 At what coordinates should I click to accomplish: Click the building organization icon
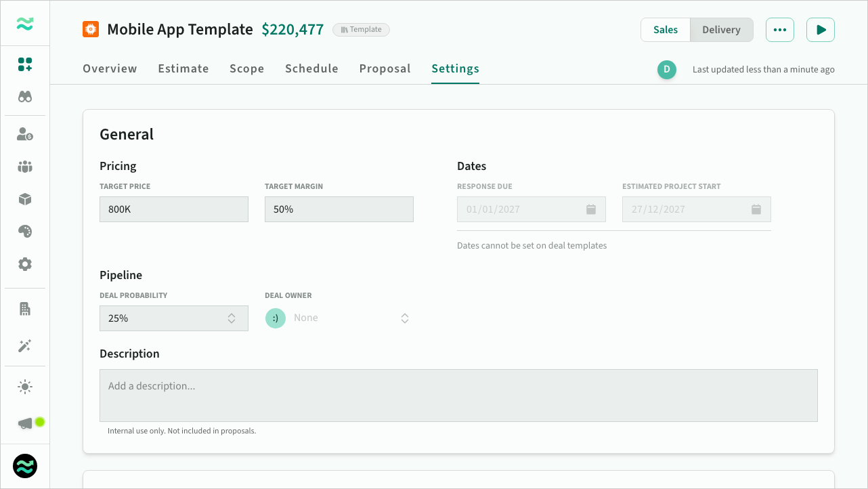(25, 309)
